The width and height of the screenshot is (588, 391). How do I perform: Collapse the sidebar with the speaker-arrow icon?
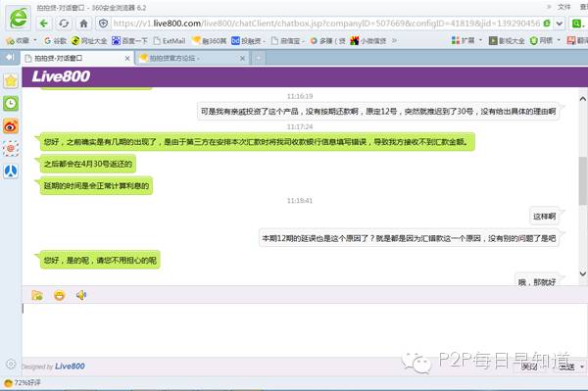pyautogui.click(x=10, y=57)
